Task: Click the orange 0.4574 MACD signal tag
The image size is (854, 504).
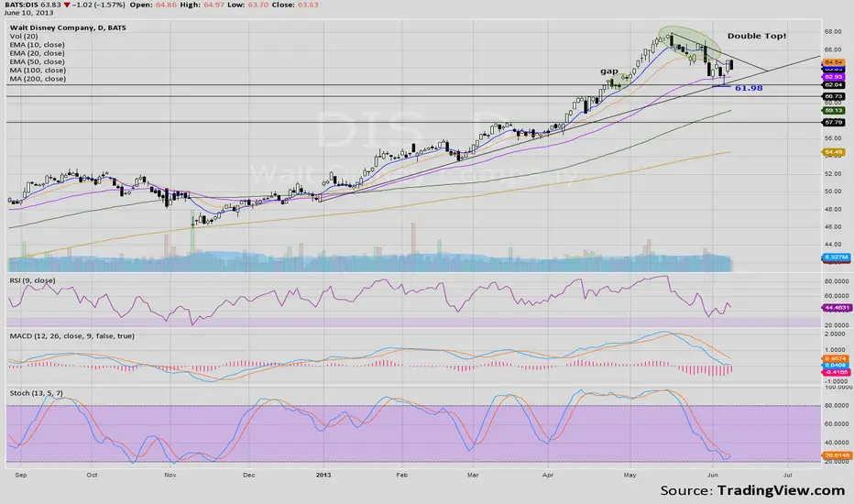Action: [836, 358]
